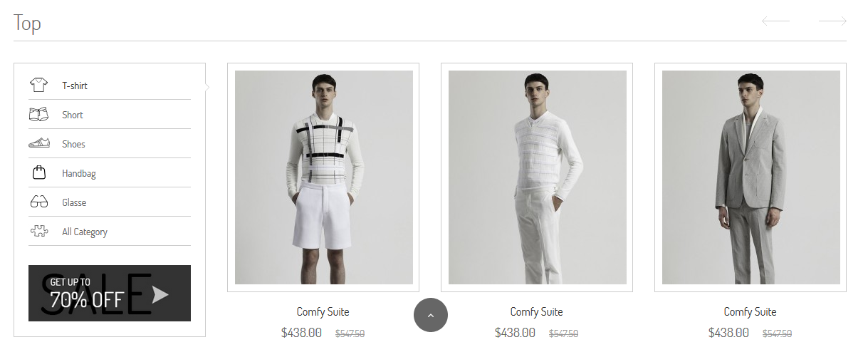Click the eyeglasses Glasse icon

39,202
